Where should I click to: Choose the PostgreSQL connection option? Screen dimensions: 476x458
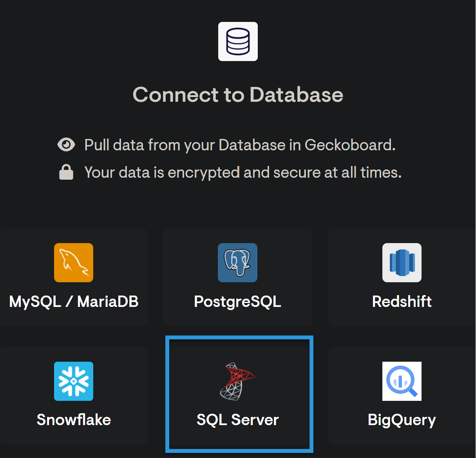click(237, 278)
